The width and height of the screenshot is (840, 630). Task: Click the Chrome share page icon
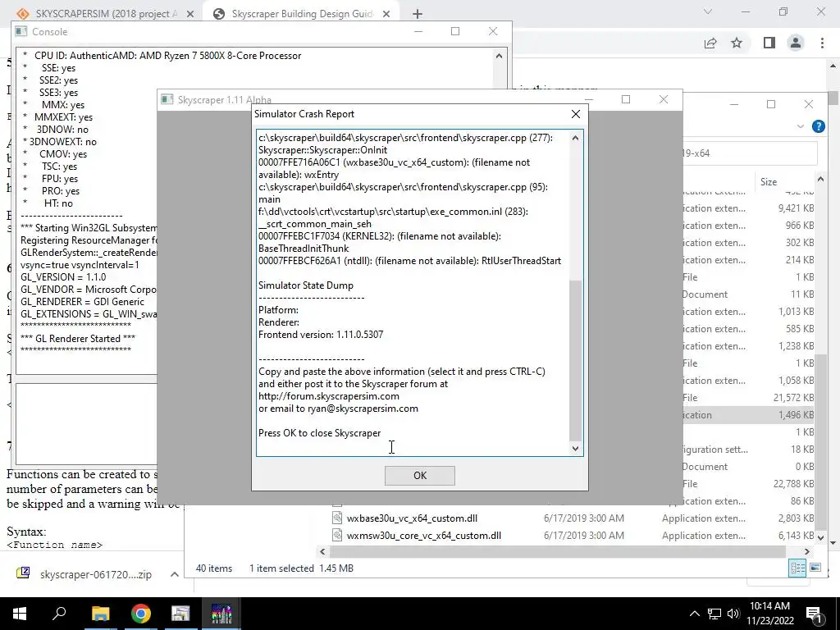(710, 43)
